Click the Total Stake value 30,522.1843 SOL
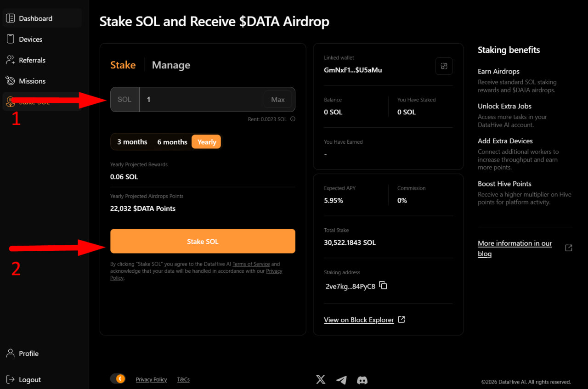588x389 pixels. [x=350, y=242]
